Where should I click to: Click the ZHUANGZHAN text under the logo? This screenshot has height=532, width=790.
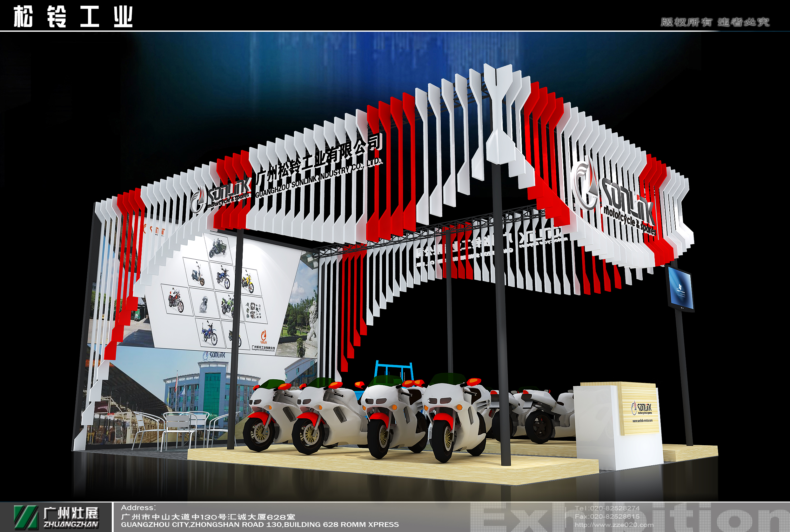[71, 524]
